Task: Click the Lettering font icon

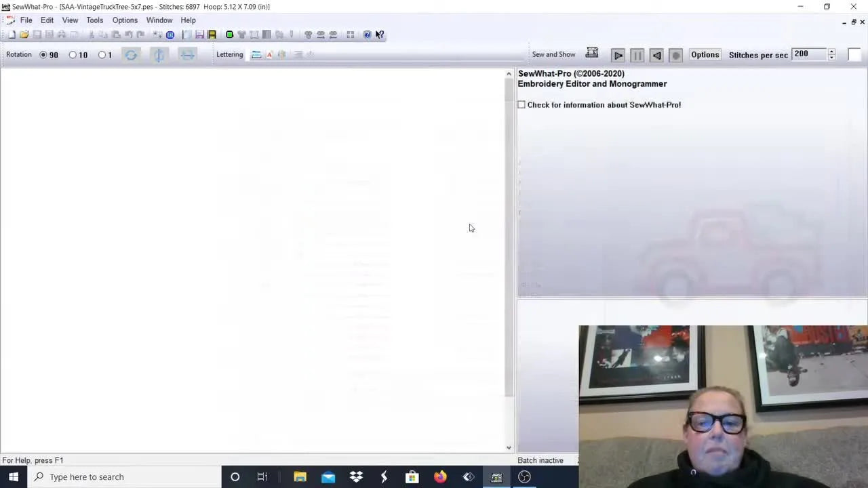Action: pyautogui.click(x=269, y=55)
